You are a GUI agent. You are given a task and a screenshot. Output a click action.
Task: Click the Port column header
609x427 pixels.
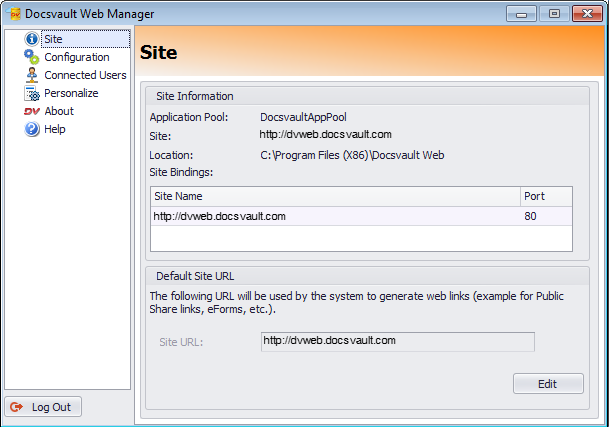point(545,196)
